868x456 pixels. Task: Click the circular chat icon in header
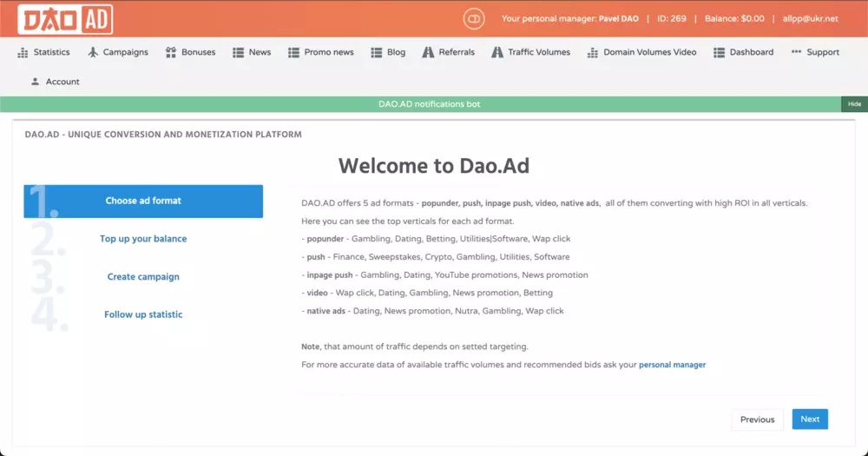[474, 19]
